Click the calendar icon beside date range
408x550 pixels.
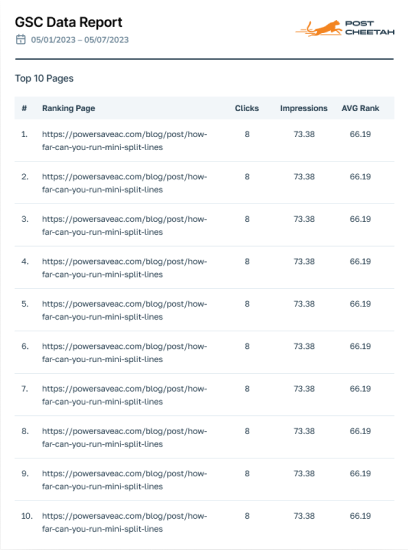(x=21, y=39)
